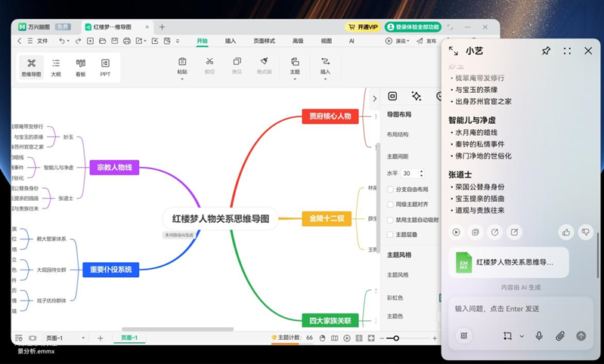Switch to 大纲 outline view

(x=56, y=66)
